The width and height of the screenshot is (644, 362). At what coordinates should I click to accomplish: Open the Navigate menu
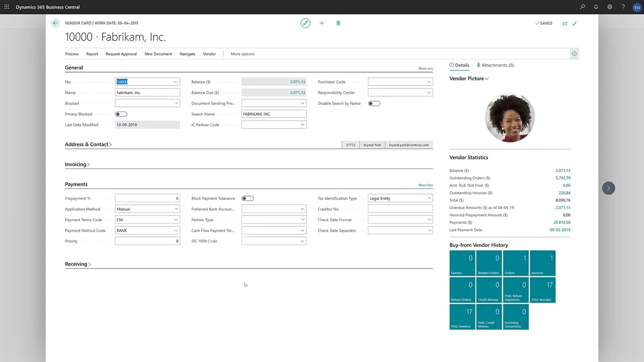(187, 54)
